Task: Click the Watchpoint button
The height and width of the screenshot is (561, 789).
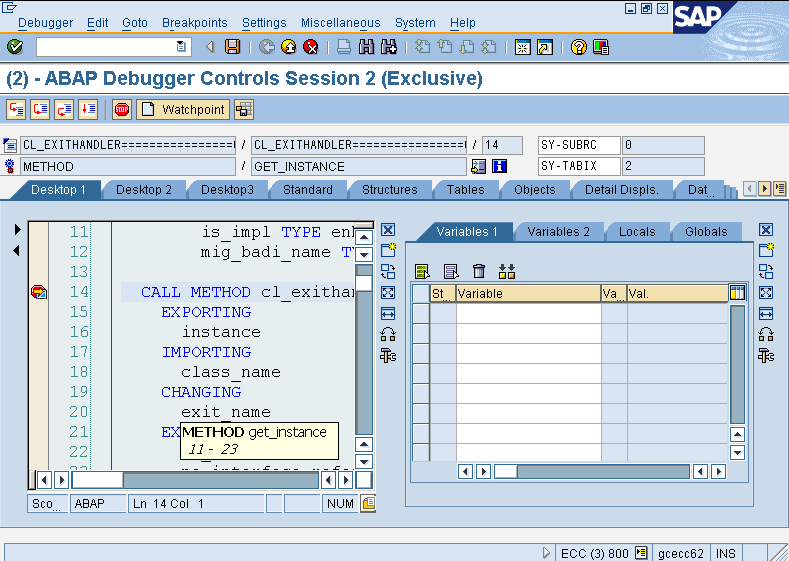Action: (183, 109)
